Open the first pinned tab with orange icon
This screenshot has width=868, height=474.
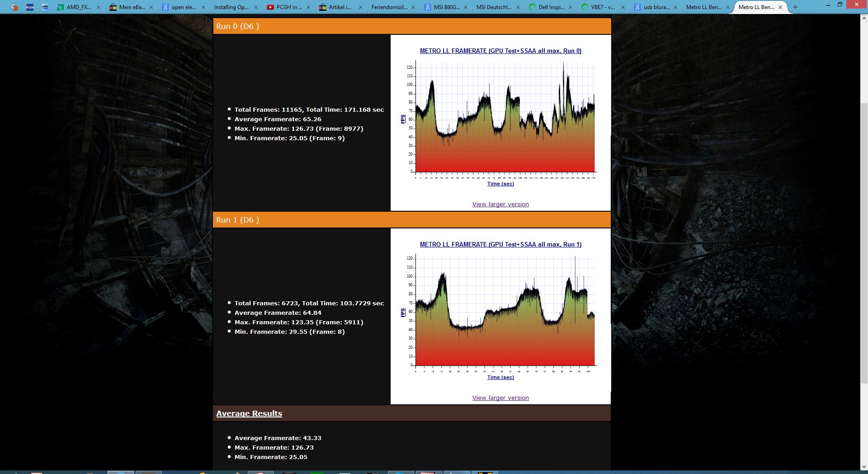(x=14, y=7)
